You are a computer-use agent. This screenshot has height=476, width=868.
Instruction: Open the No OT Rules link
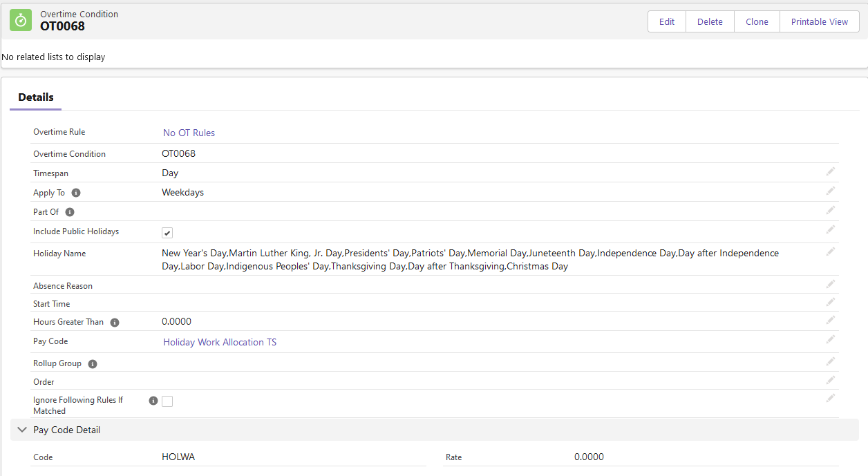pos(189,133)
